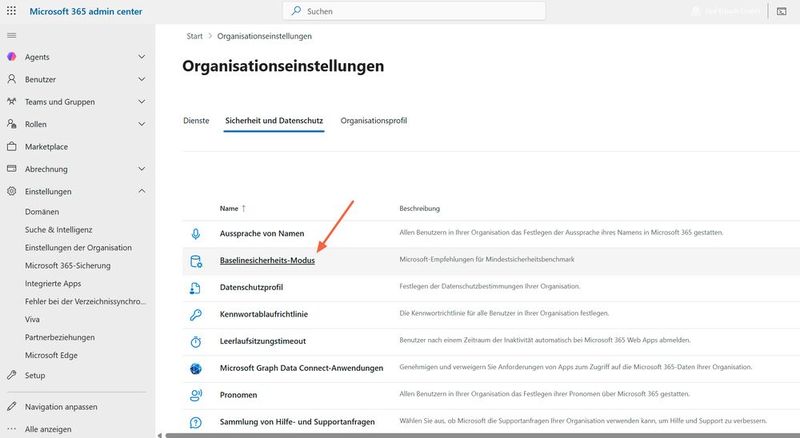The image size is (800, 438).
Task: Click the microphone icon for Aussprache von Namen
Action: tap(195, 234)
